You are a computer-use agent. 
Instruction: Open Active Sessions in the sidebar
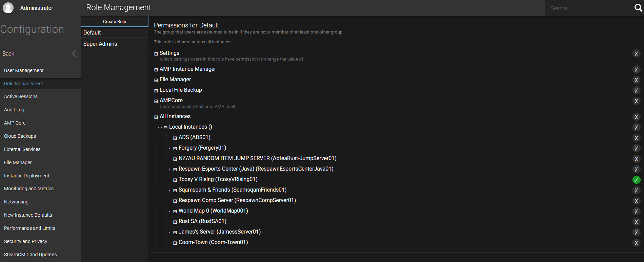[x=40, y=96]
